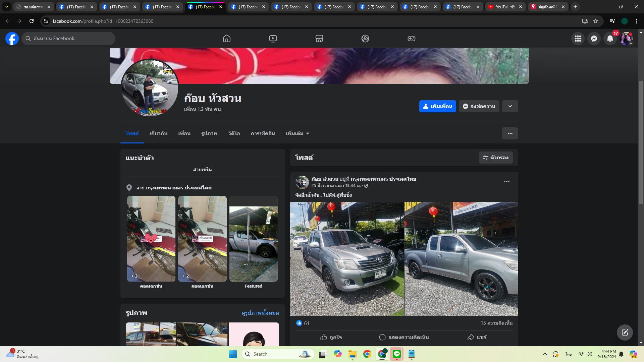Switch to the เพื่อน tab
Screen dimensions: 644x362
click(184, 133)
